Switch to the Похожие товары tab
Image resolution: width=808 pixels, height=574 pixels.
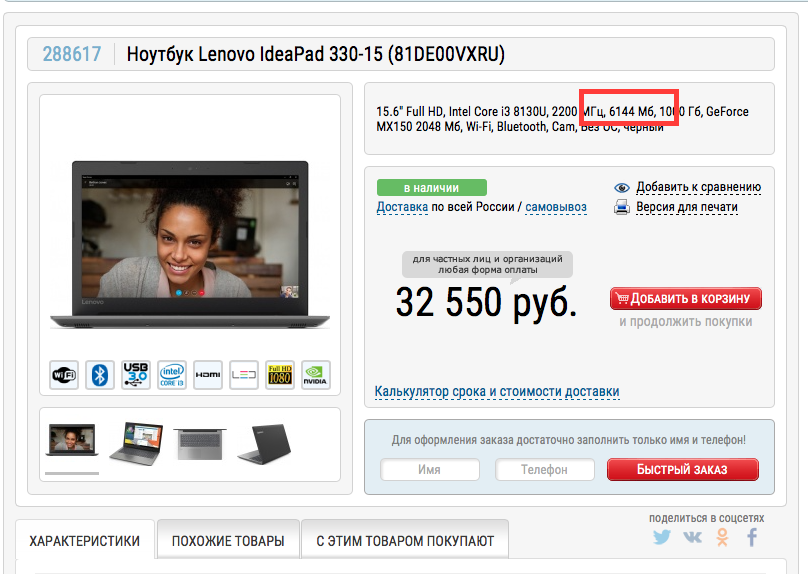coord(228,541)
